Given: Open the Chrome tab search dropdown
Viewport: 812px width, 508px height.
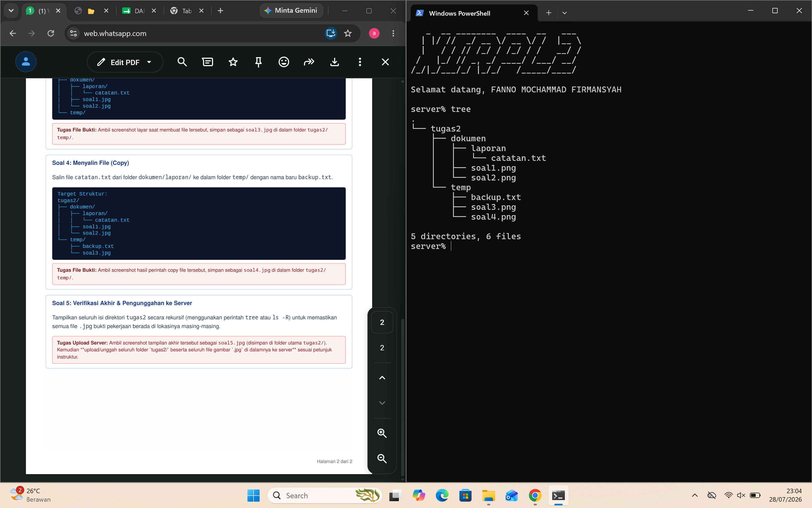Looking at the screenshot, I should tap(11, 11).
